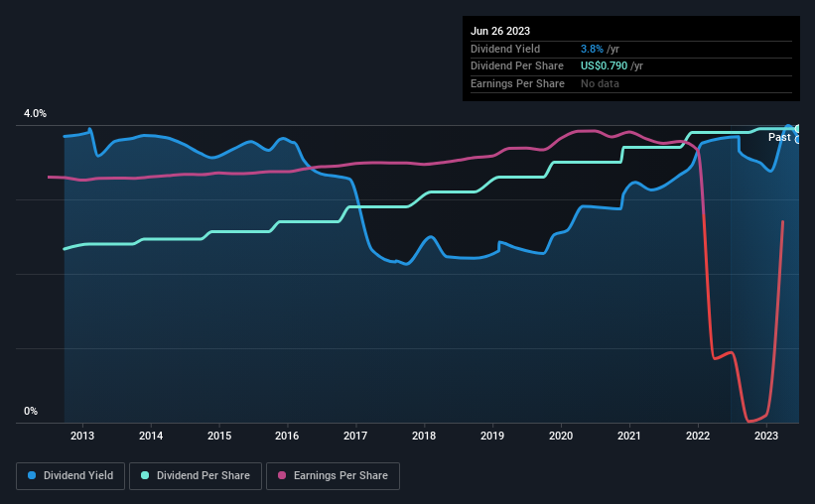The image size is (815, 504).
Task: Click the Jun 26 2023 tooltip date
Action: [x=500, y=31]
